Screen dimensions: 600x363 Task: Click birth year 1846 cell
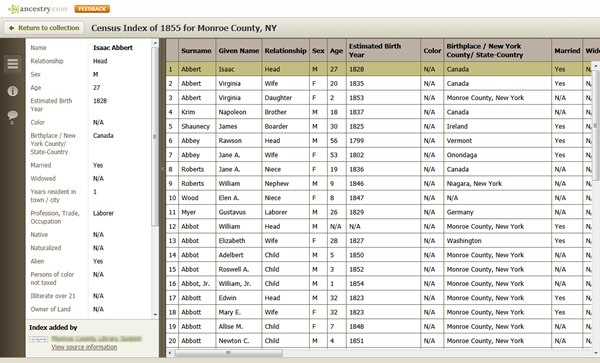click(x=383, y=184)
